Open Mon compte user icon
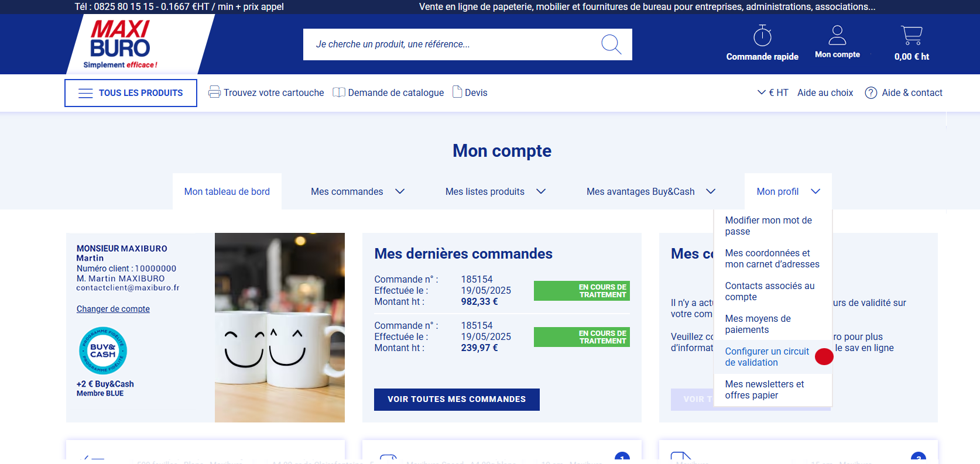 click(x=837, y=36)
